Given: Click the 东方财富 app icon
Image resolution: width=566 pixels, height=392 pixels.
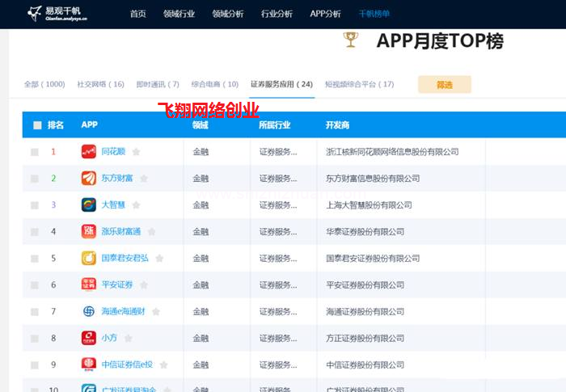Looking at the screenshot, I should (88, 179).
